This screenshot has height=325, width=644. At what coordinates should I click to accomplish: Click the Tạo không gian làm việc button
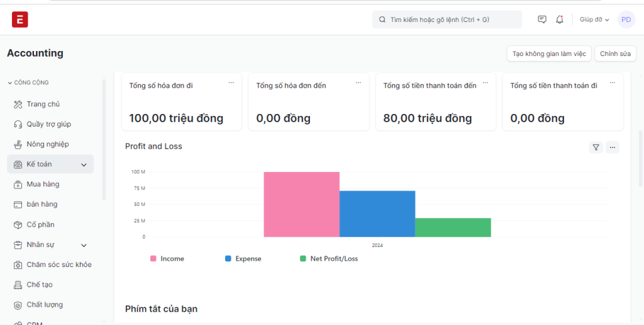coord(549,54)
